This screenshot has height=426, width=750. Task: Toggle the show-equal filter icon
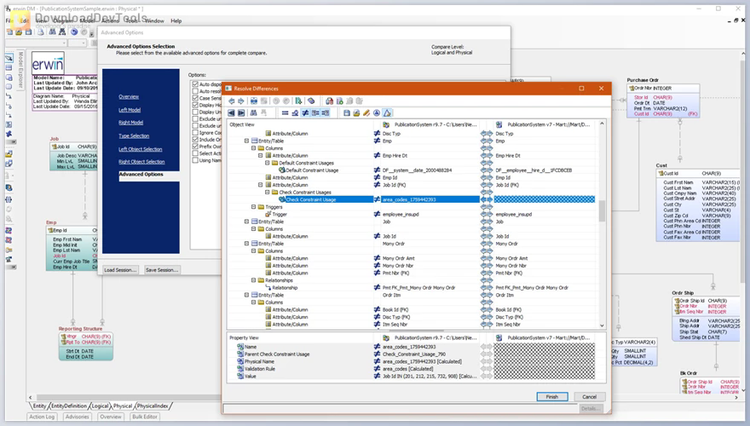pos(285,113)
